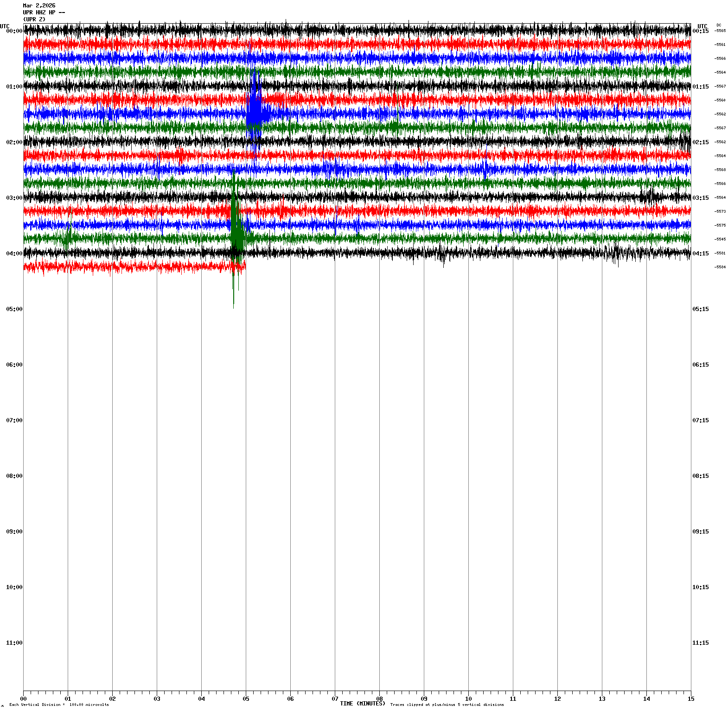Viewport: 728px width, 711px height.
Task: Click the 08:00 hour label on left axis
Action: 14,476
